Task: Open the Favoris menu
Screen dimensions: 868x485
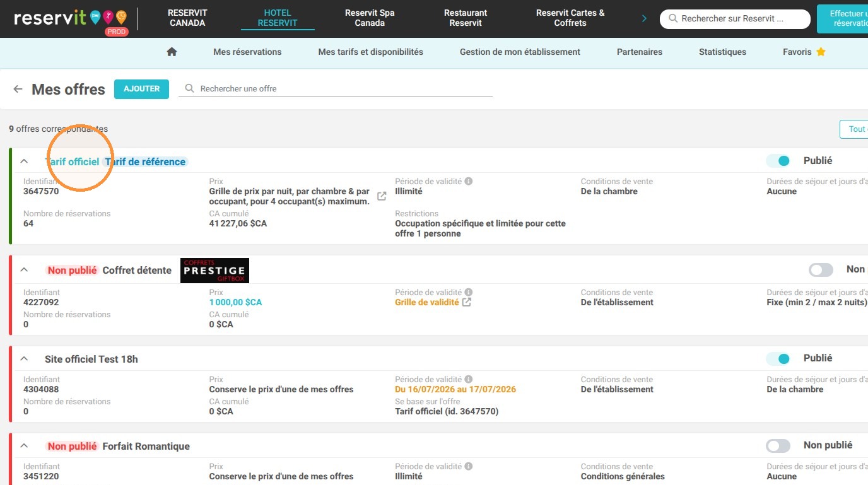Action: pos(804,52)
